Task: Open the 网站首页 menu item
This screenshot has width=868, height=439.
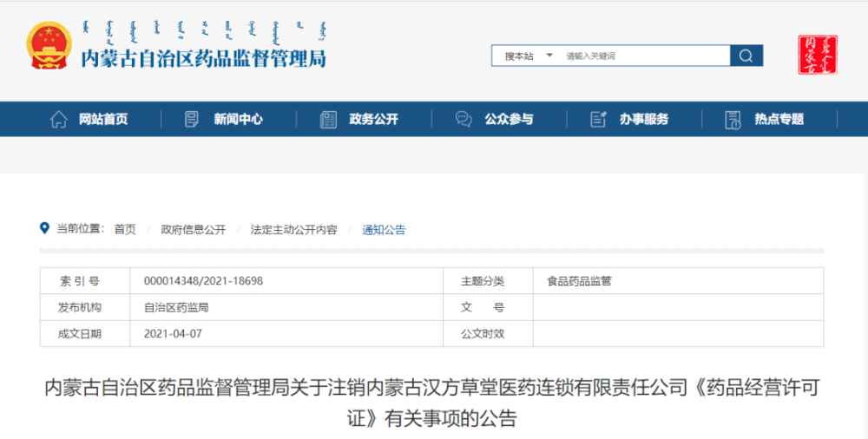Action: (103, 119)
